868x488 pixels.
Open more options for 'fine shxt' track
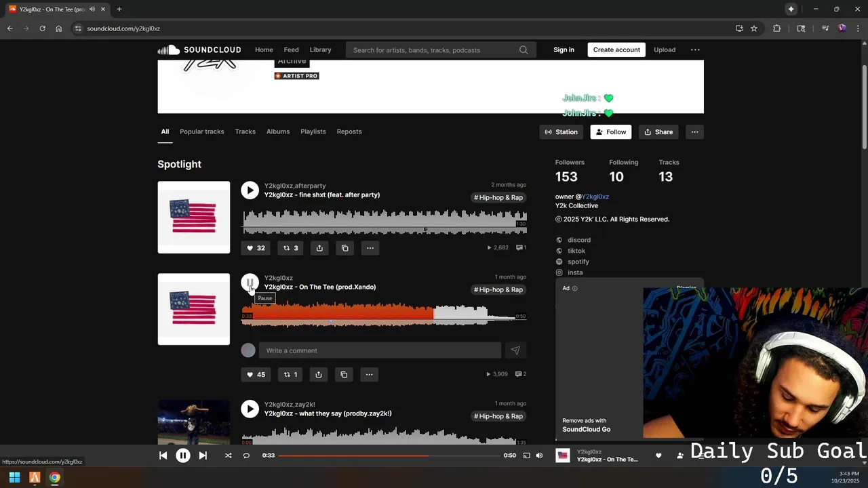pos(370,248)
